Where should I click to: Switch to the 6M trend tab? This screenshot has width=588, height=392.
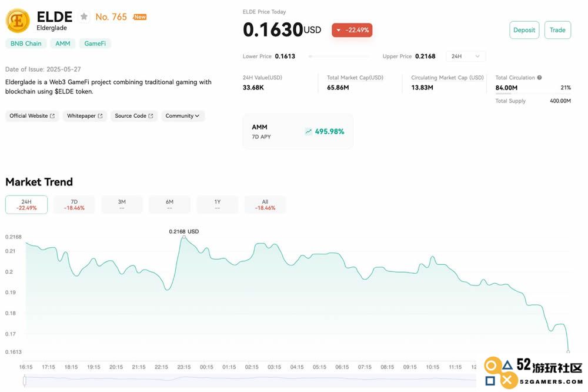[169, 205]
